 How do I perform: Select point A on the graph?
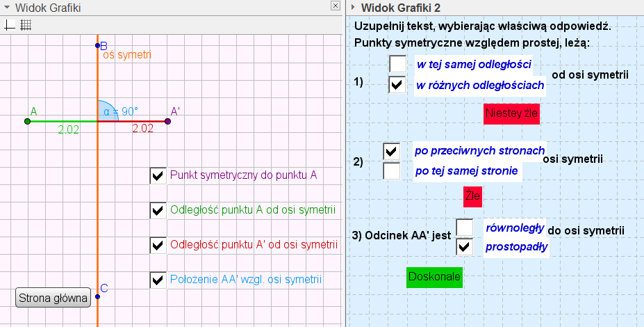coord(28,121)
